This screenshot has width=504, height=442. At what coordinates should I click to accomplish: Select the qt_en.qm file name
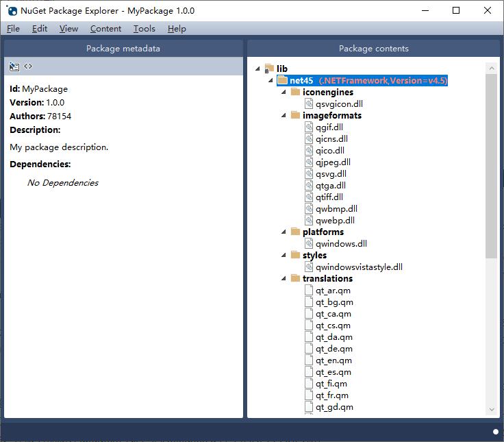click(x=333, y=360)
